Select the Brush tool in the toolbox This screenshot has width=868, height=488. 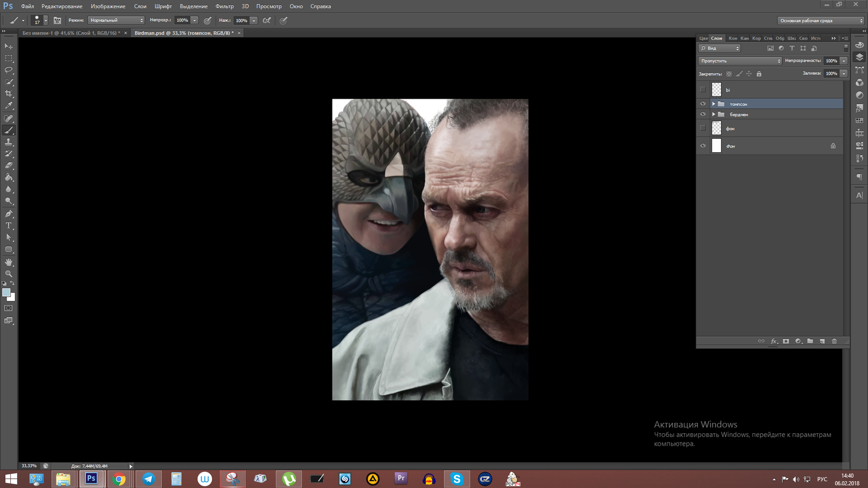[x=9, y=130]
